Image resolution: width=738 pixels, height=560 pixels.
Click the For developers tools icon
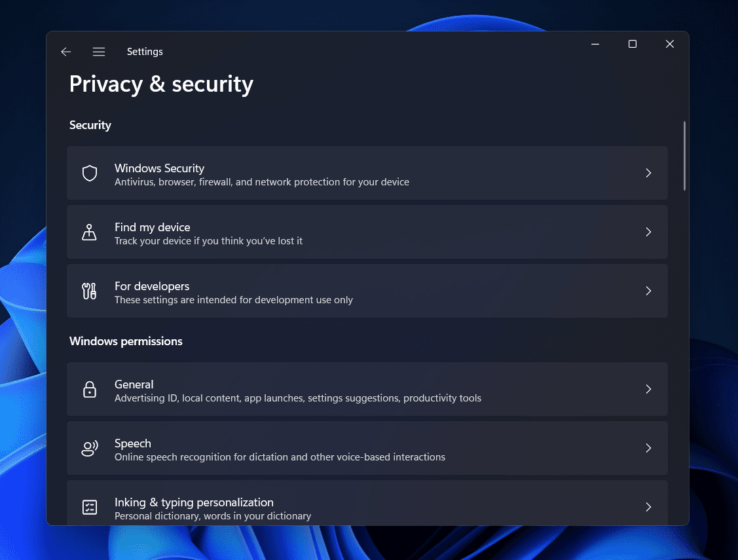tap(90, 291)
